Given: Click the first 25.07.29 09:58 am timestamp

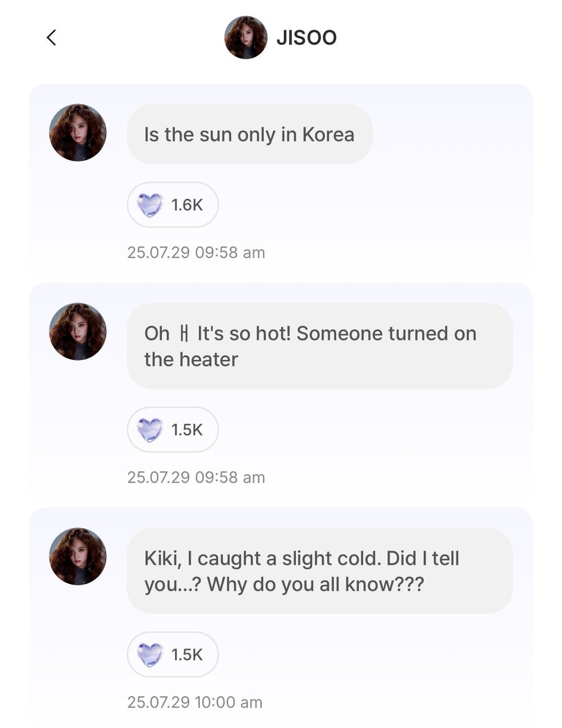Looking at the screenshot, I should point(196,253).
